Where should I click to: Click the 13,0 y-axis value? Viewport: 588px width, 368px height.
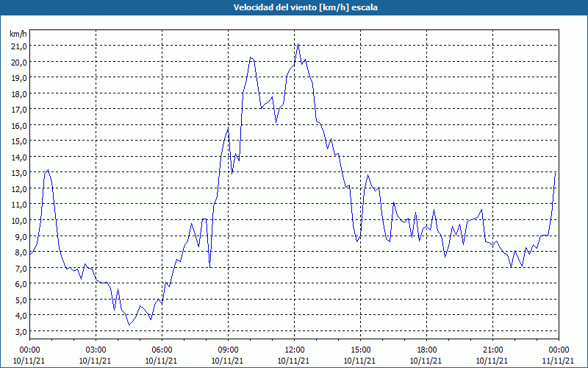[x=19, y=173]
